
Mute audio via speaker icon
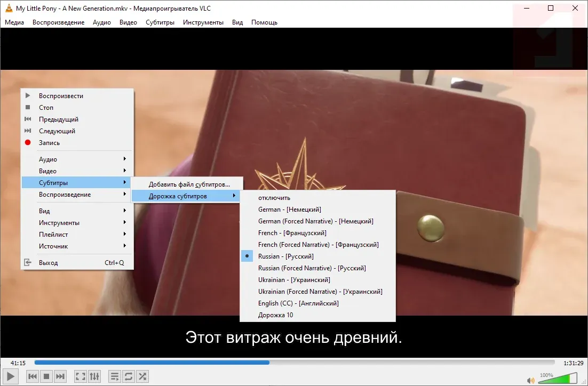(x=530, y=380)
